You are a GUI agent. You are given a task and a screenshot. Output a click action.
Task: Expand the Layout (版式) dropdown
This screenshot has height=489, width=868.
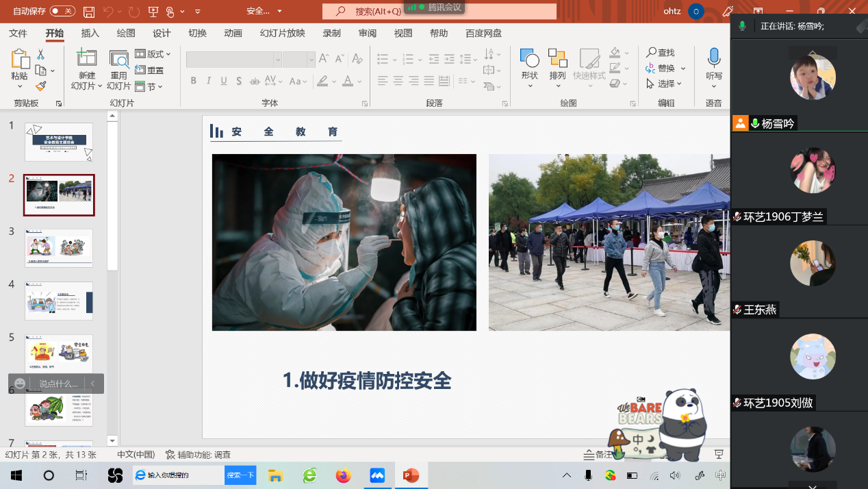(153, 54)
